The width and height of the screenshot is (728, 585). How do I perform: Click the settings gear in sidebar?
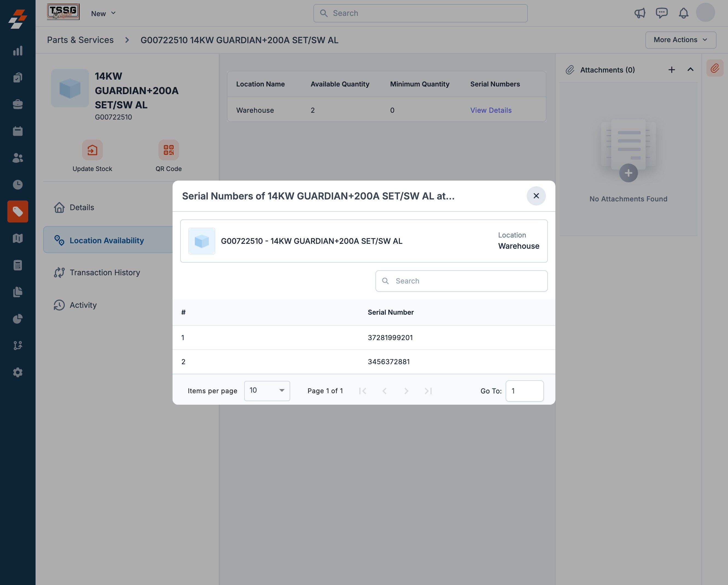coord(18,372)
